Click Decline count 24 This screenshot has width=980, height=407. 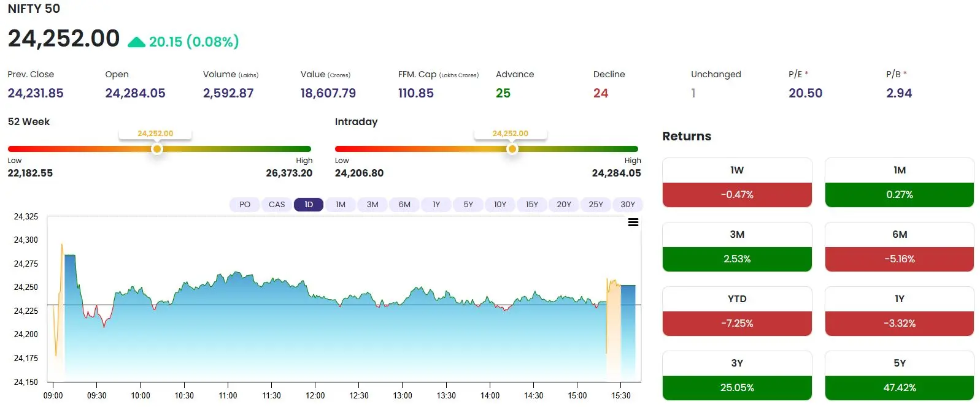click(601, 93)
